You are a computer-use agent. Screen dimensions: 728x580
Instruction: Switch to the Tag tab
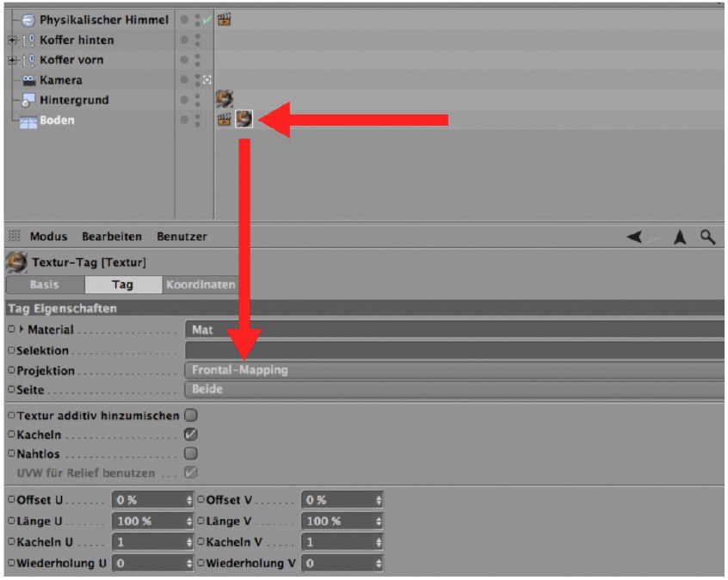tap(122, 285)
